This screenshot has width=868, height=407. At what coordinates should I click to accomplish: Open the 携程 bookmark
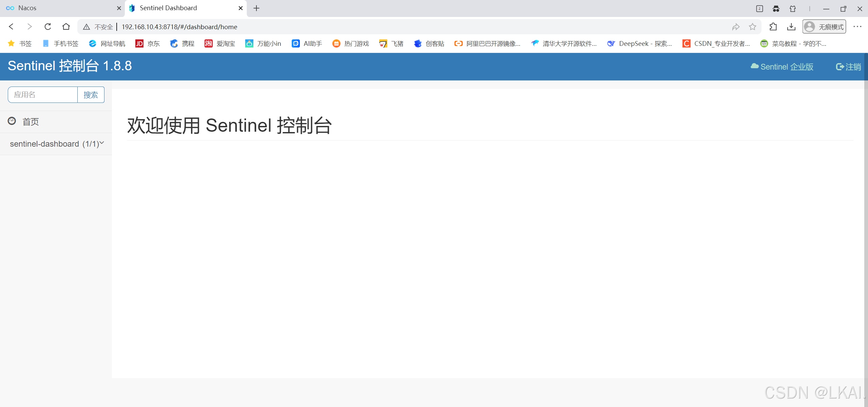[182, 43]
